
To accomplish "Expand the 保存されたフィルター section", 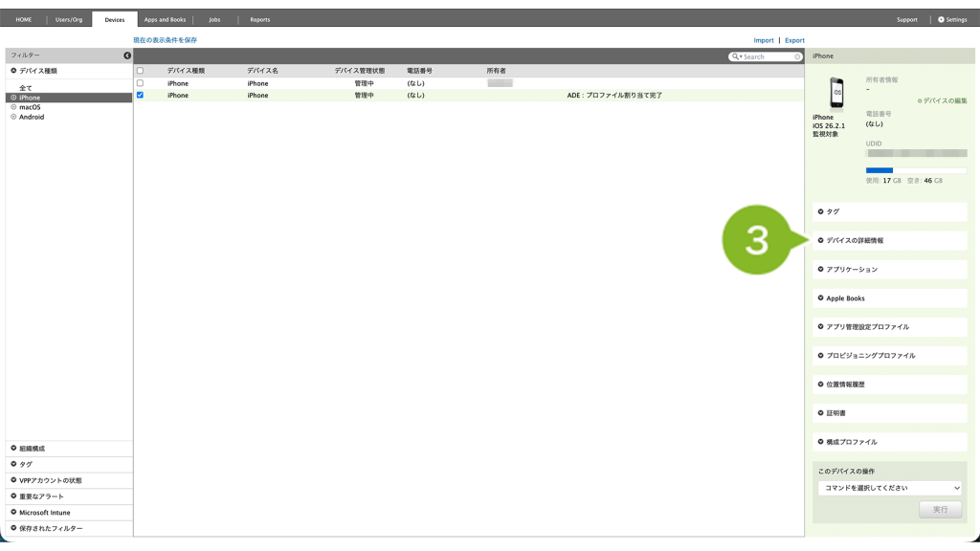I will (x=69, y=528).
